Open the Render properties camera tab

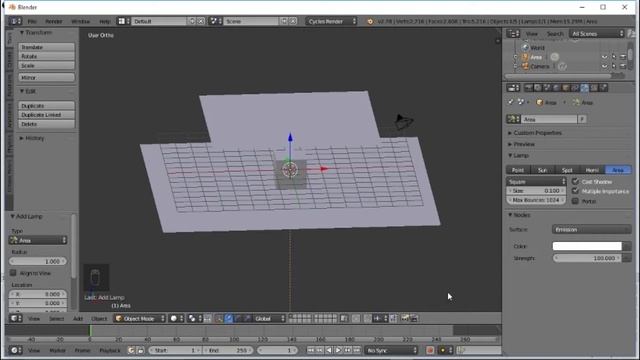[x=529, y=88]
